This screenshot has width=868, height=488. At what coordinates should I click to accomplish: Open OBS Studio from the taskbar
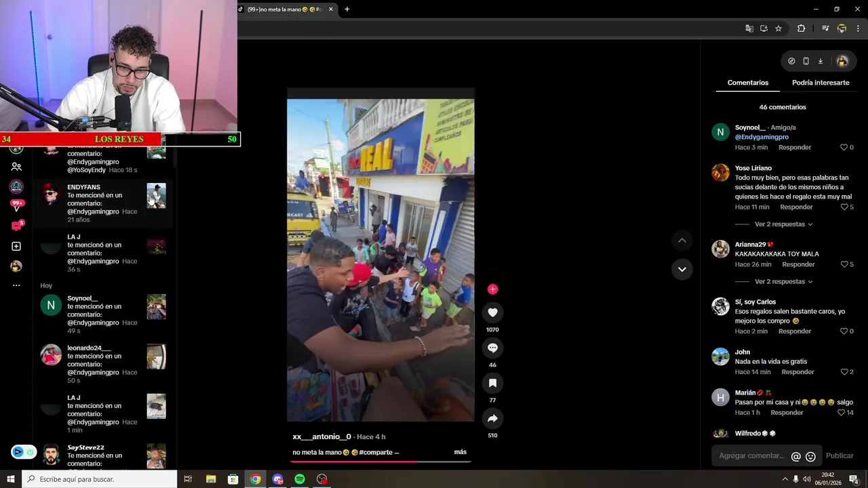pos(322,479)
